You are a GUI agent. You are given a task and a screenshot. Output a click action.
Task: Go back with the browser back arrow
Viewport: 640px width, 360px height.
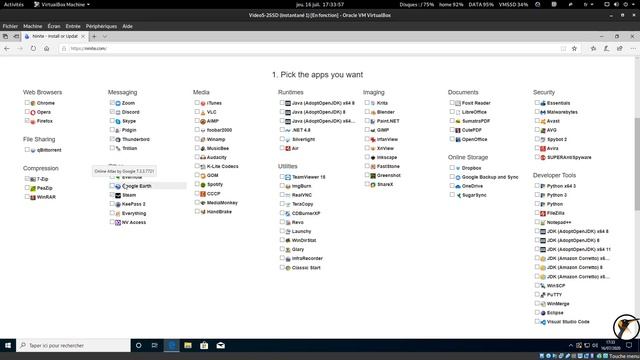click(7, 48)
